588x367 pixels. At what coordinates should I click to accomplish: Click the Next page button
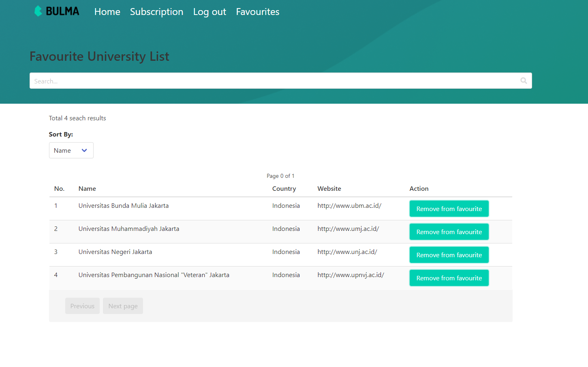point(123,306)
